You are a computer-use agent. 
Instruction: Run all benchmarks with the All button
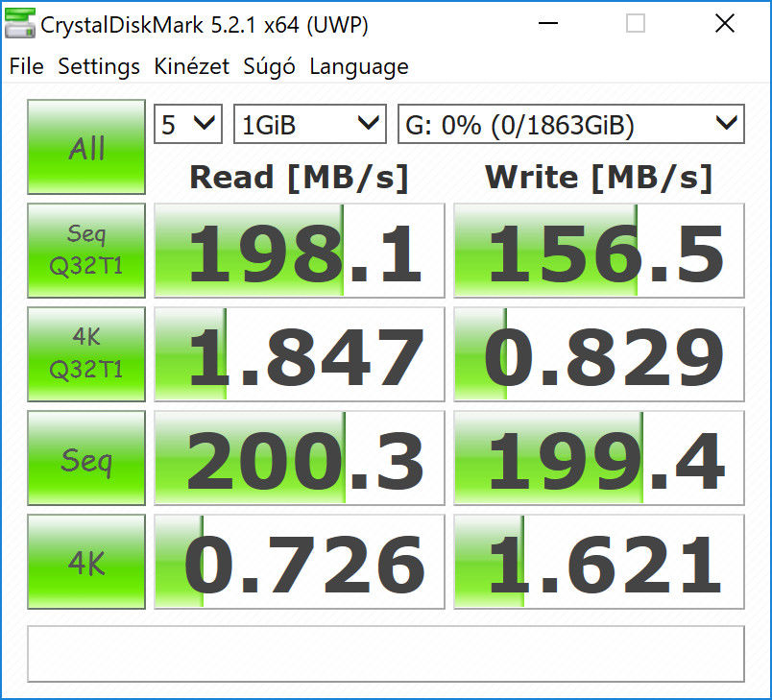point(86,147)
